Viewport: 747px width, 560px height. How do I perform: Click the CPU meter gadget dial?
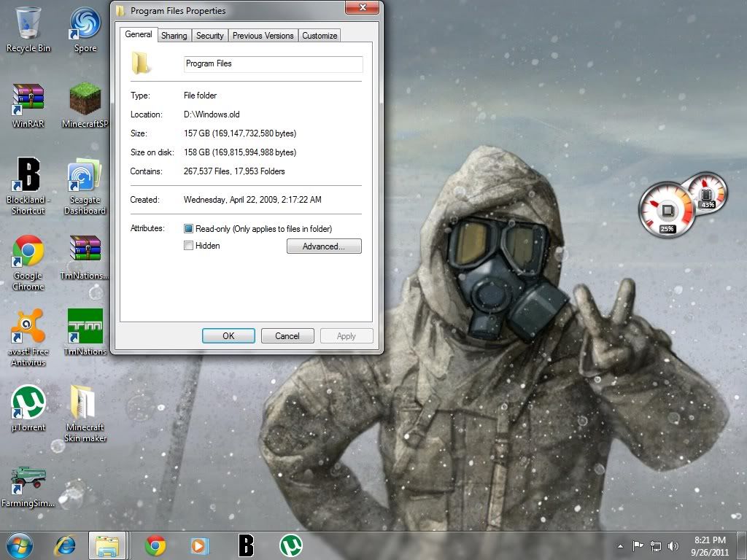[667, 210]
